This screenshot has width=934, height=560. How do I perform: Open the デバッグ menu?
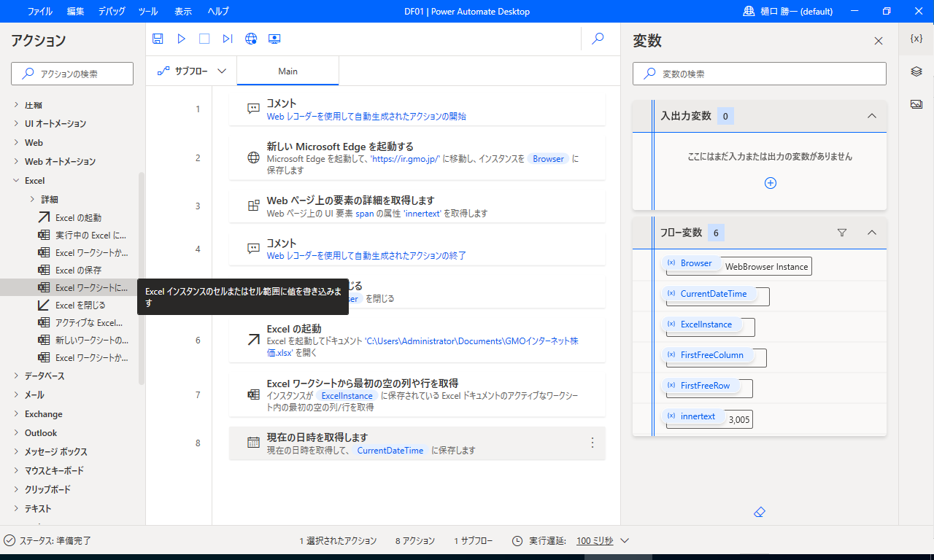tap(111, 12)
